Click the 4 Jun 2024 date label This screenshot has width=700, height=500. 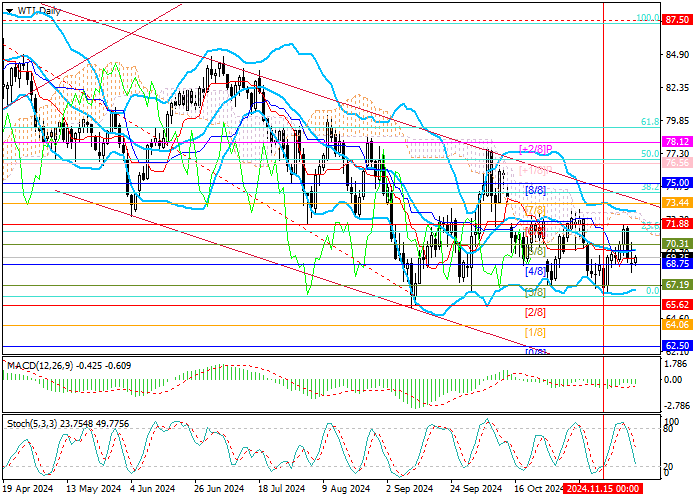coord(153,489)
